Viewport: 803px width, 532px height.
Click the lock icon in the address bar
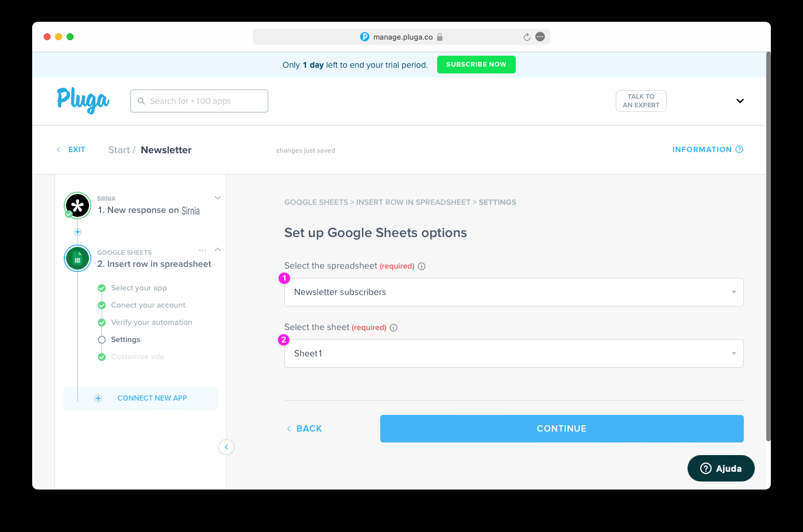click(x=440, y=37)
